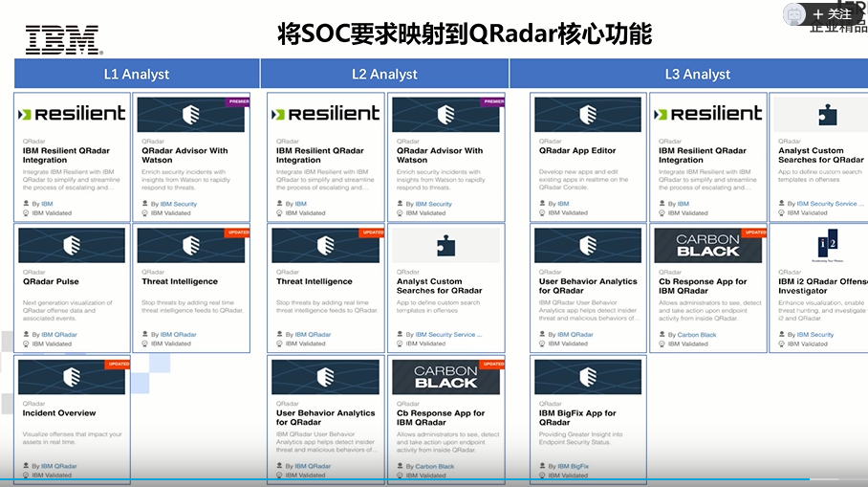Click puzzle piece icon under L3 Analyst
The image size is (868, 487).
pyautogui.click(x=828, y=115)
